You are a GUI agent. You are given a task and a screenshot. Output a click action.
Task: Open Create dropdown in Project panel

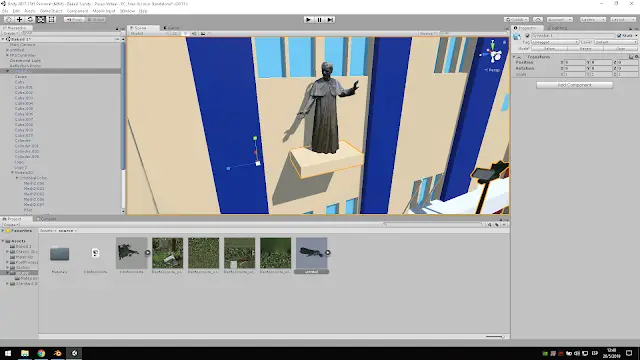point(11,225)
